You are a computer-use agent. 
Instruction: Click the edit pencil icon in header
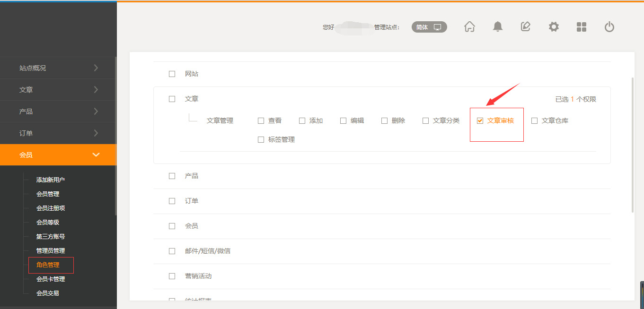click(x=525, y=27)
